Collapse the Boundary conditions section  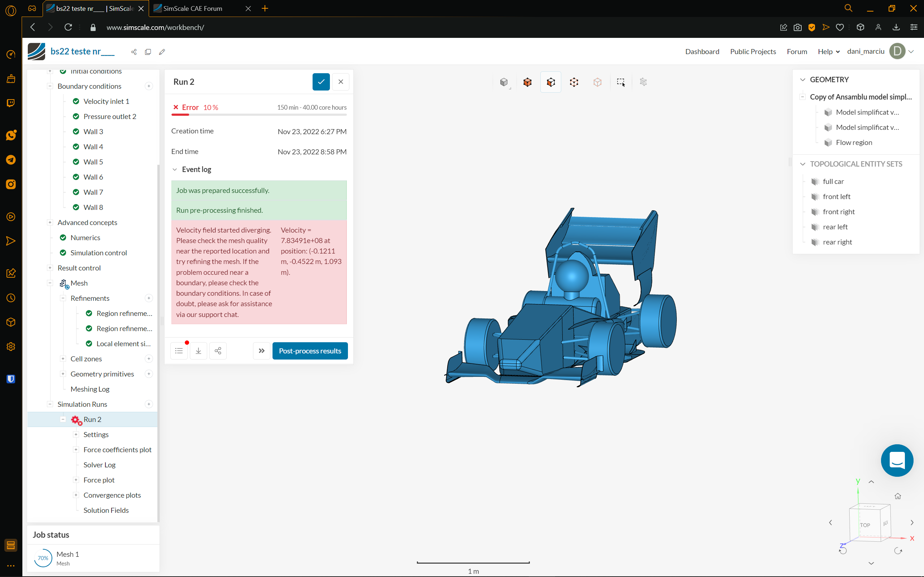click(x=50, y=86)
